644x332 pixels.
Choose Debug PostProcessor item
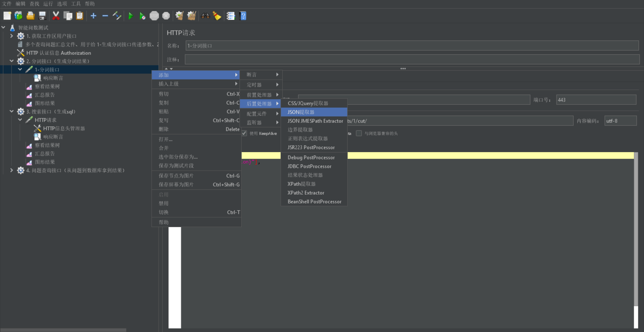point(314,157)
